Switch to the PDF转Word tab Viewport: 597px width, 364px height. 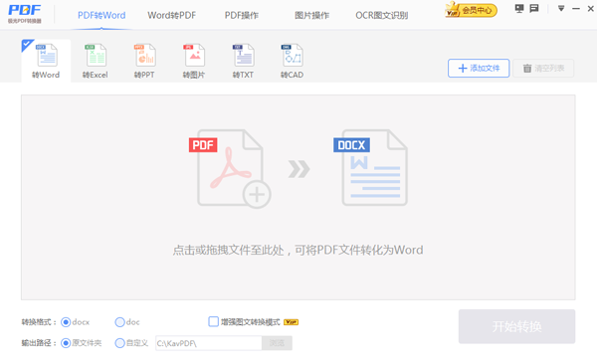101,15
